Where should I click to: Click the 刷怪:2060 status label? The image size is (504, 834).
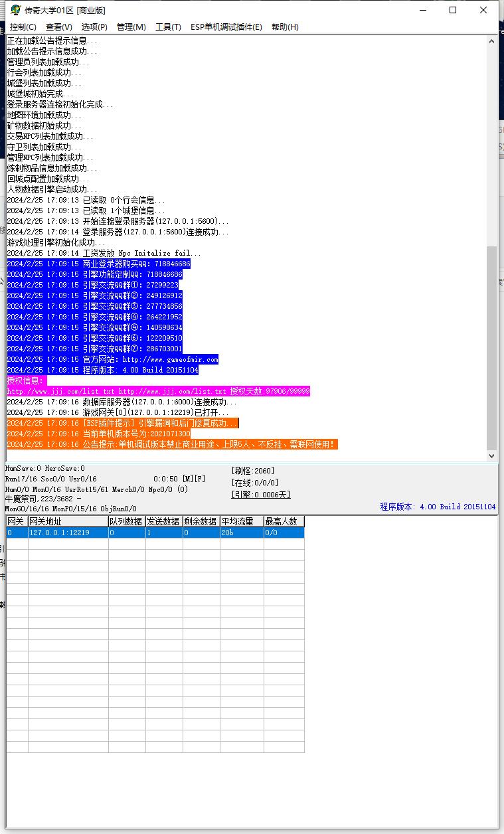253,471
